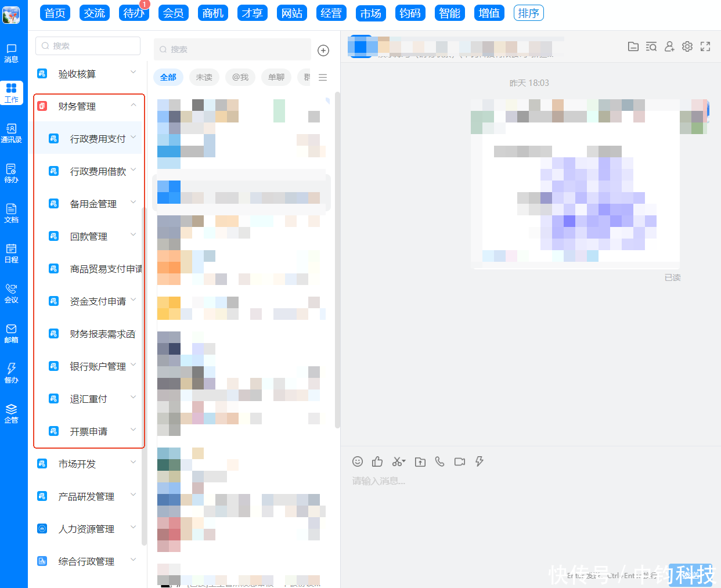Screen dimensions: 721x588
Task: Send a thumbs-up like
Action: click(x=377, y=461)
